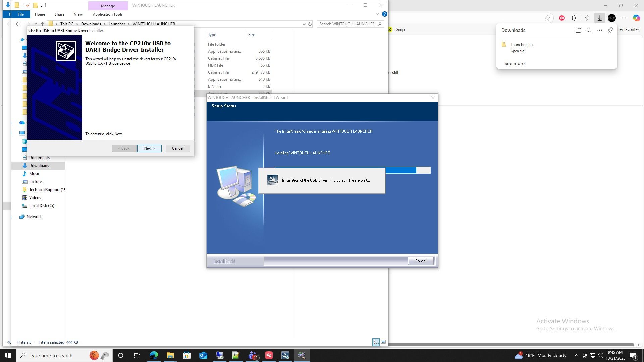
Task: Click browser Downloads toolbar icon
Action: (x=599, y=18)
